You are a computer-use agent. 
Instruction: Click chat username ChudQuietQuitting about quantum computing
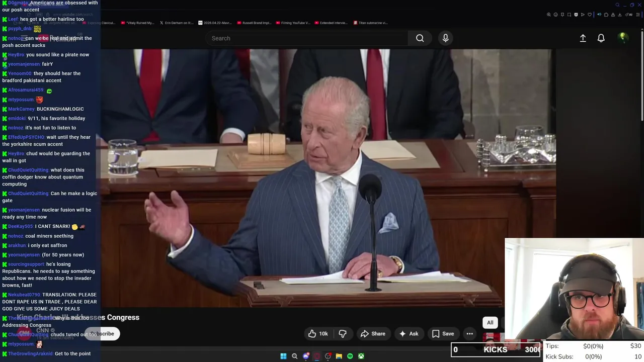28,170
